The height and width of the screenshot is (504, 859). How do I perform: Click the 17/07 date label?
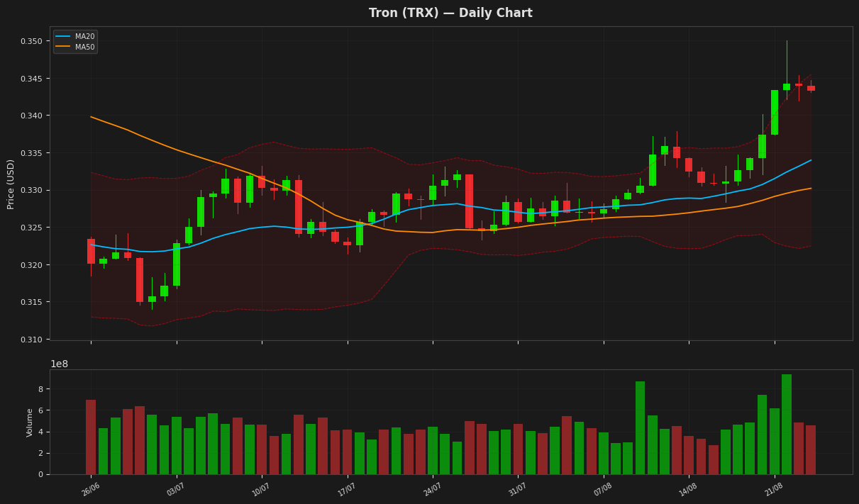[347, 489]
